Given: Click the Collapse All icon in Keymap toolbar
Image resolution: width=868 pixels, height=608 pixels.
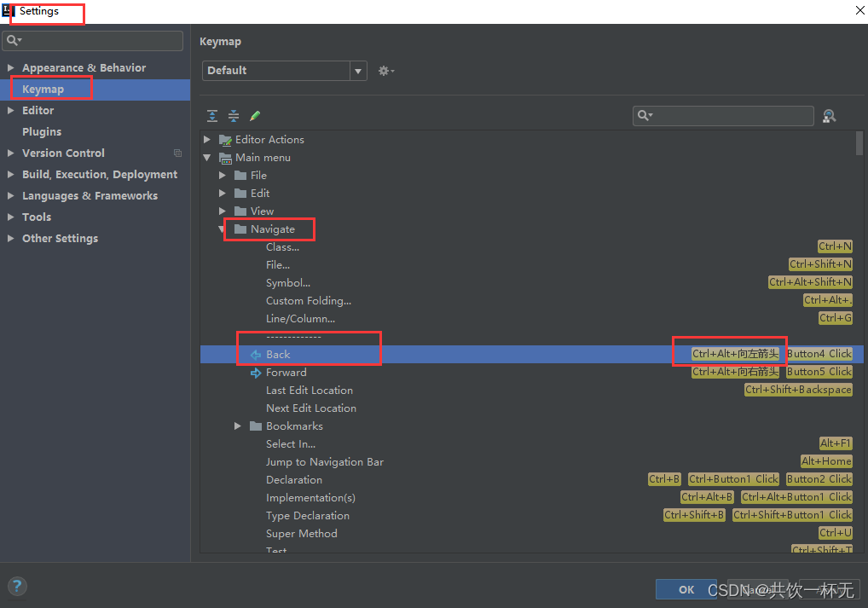Looking at the screenshot, I should tap(234, 116).
